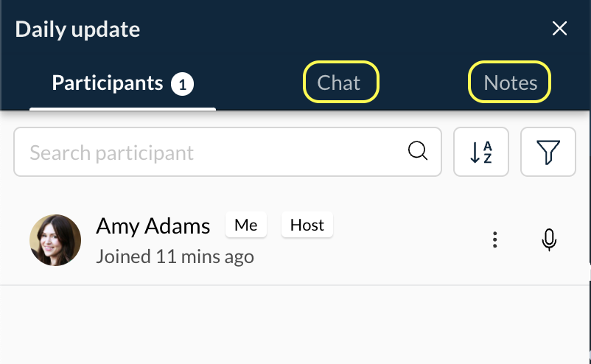Click the Host badge
This screenshot has width=591, height=364.
click(x=307, y=225)
